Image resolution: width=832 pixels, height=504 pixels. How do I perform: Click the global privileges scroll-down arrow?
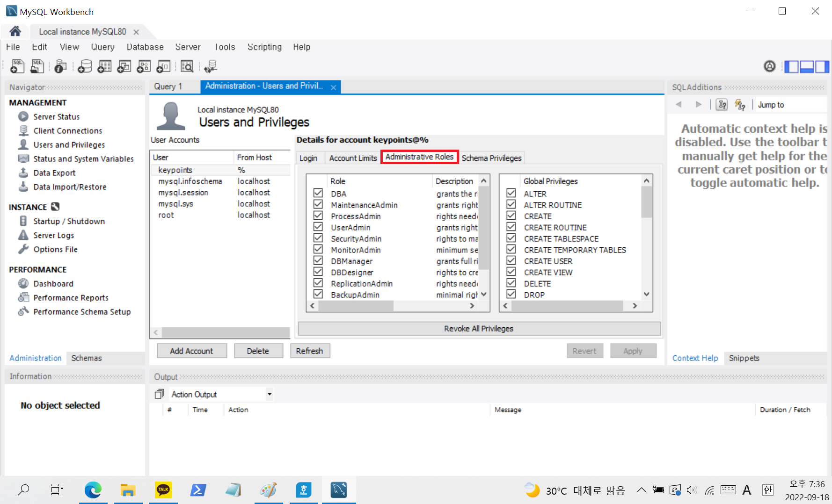647,295
